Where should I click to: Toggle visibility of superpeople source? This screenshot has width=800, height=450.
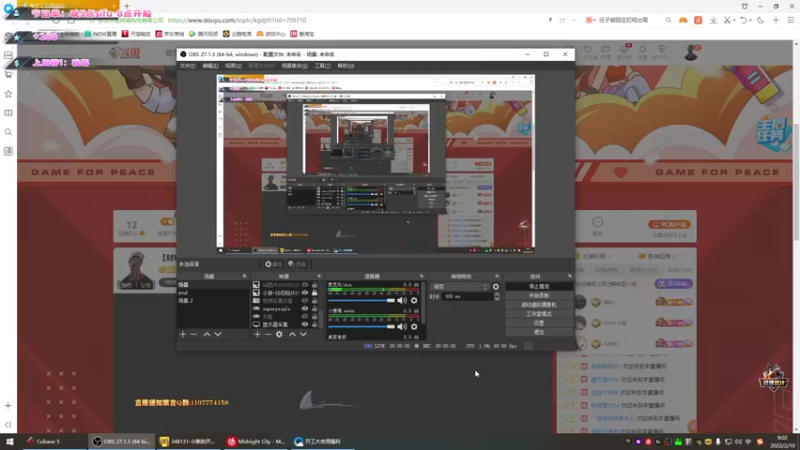pyautogui.click(x=305, y=308)
